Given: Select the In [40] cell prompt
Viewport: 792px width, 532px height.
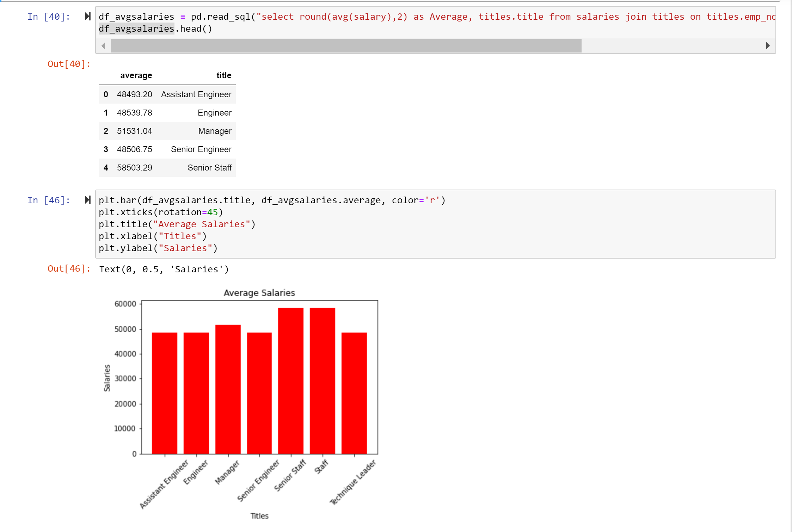Looking at the screenshot, I should click(x=49, y=17).
